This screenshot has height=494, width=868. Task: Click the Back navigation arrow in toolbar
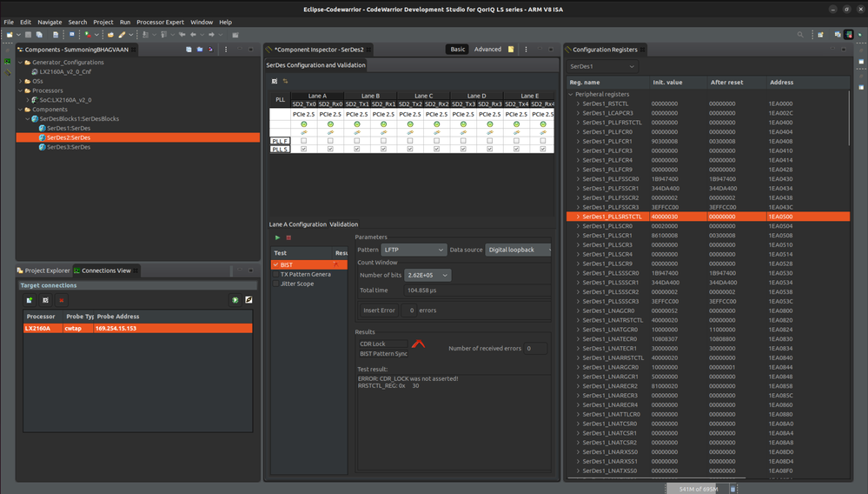pos(193,34)
